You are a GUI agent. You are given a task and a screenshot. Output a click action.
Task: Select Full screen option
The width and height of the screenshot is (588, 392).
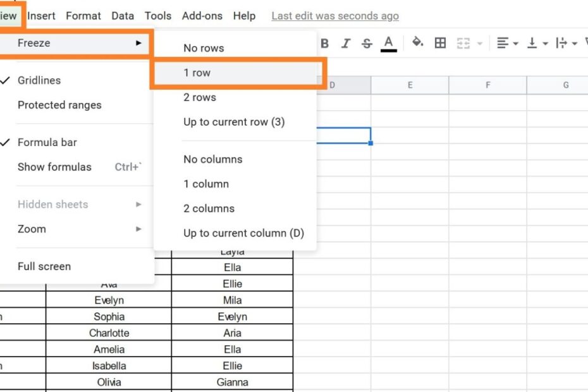(x=44, y=266)
